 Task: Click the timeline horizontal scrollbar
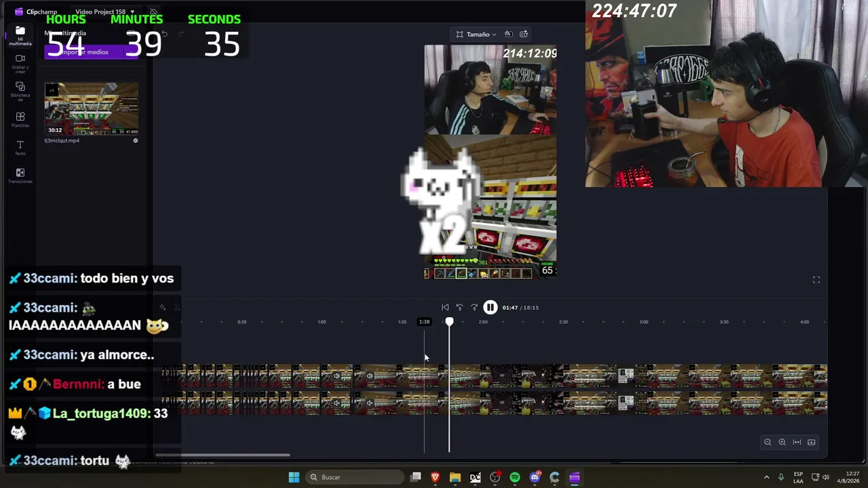(x=222, y=455)
